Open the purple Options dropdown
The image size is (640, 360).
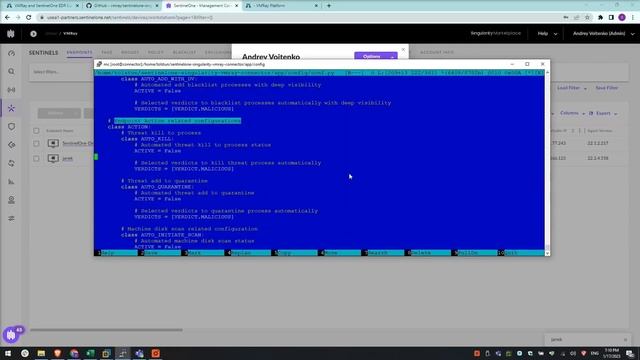point(376,56)
